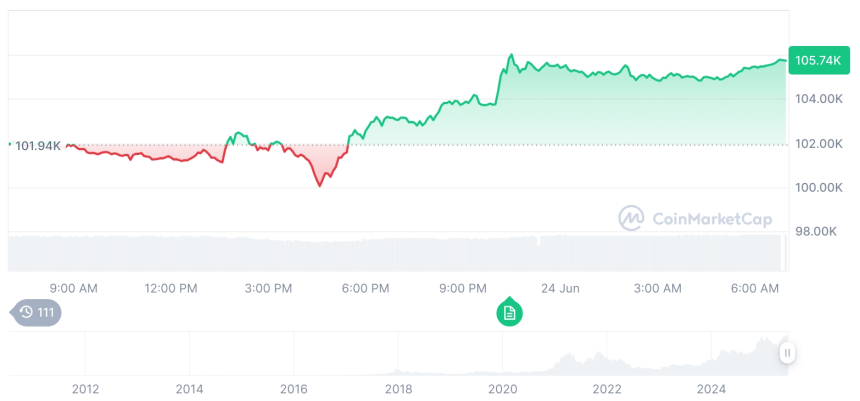This screenshot has width=860, height=401.
Task: Click the green news document marker icon
Action: click(509, 313)
